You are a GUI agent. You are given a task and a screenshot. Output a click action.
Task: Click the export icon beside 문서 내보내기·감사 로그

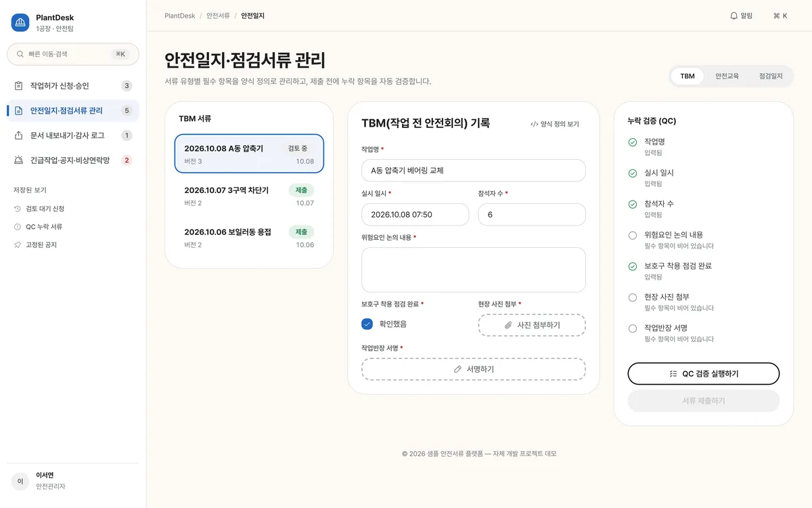[18, 135]
